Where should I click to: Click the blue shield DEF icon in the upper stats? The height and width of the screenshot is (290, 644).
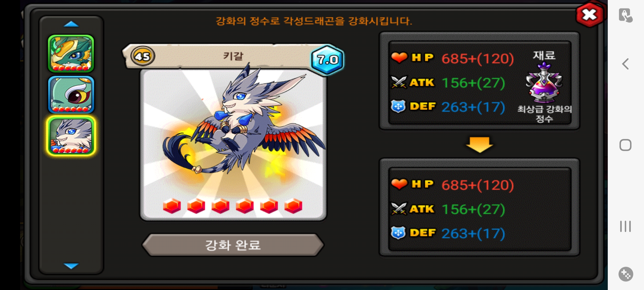tap(398, 106)
